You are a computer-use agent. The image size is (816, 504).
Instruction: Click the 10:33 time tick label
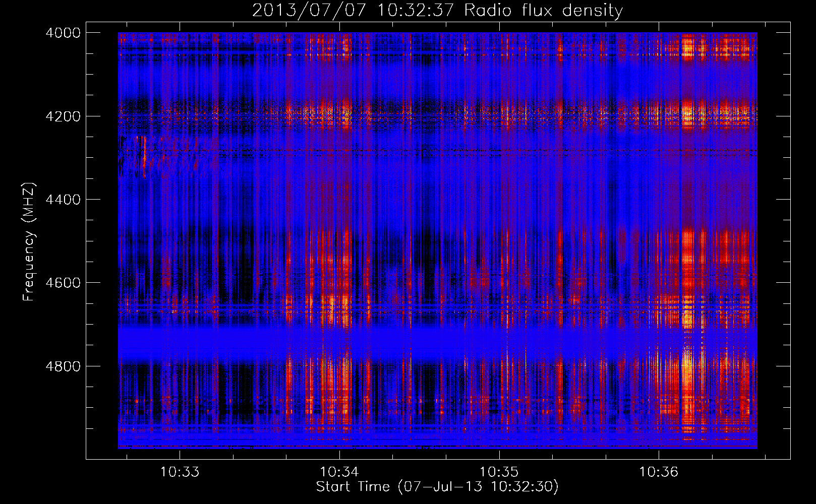[180, 472]
